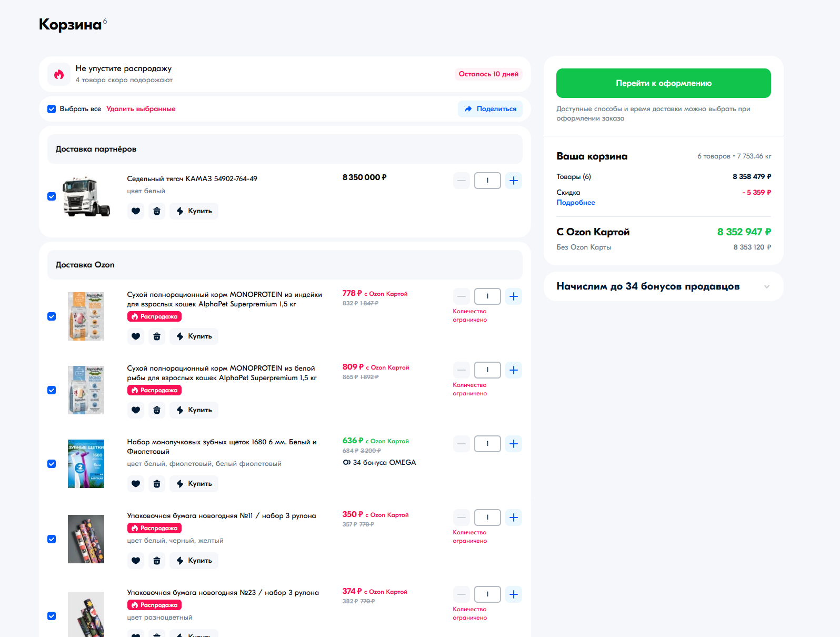This screenshot has width=840, height=637.
Task: Open KAMAZ 54902-764-49 product title
Action: (x=192, y=179)
